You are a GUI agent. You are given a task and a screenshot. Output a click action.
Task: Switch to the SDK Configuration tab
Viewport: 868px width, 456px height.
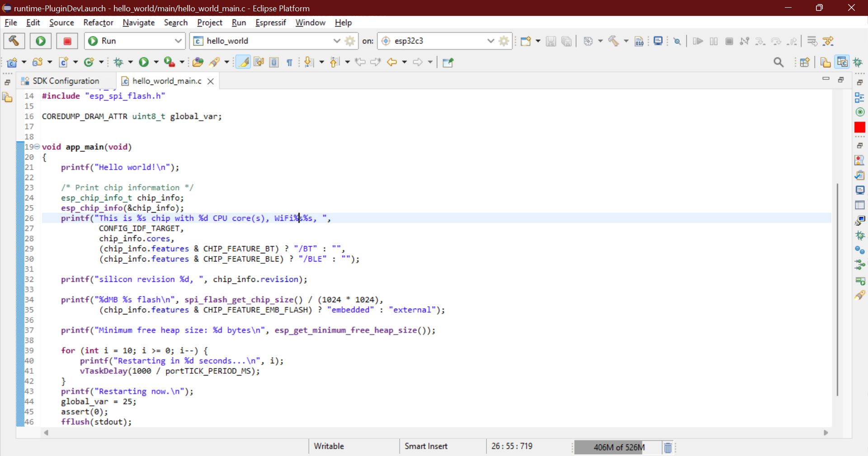[66, 81]
